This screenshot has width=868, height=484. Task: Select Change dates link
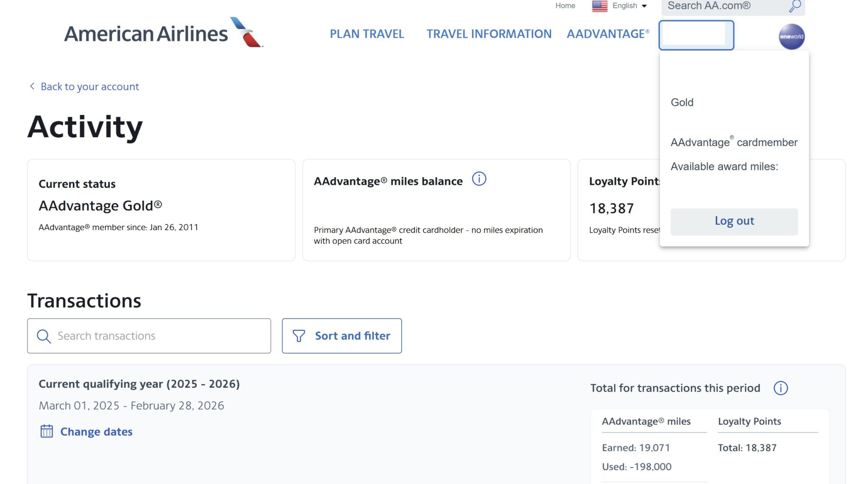point(96,431)
